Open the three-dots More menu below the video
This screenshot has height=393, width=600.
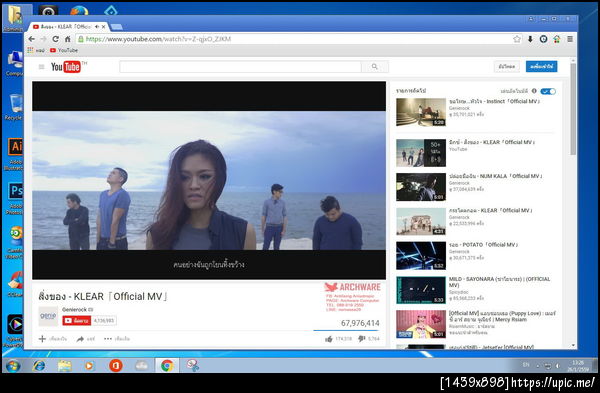108,339
